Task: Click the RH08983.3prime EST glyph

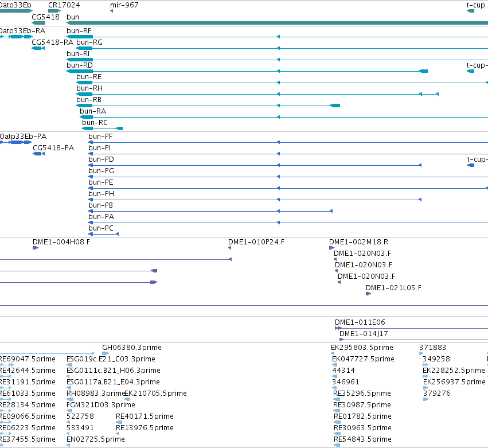Action: click(x=70, y=399)
